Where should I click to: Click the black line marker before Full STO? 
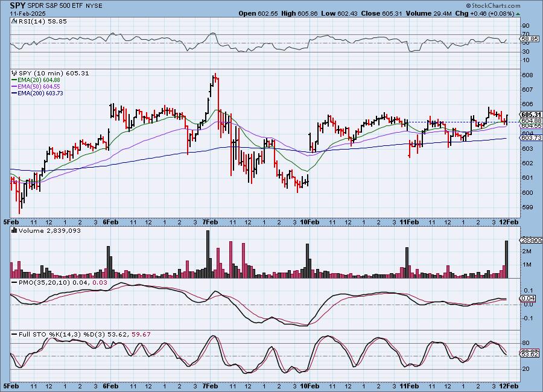click(x=14, y=334)
